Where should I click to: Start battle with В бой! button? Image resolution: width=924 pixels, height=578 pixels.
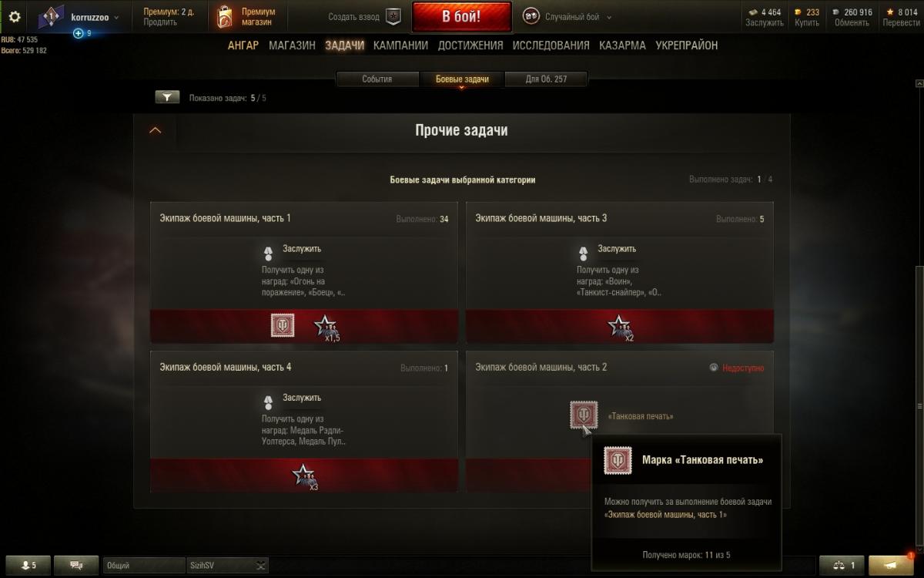click(461, 16)
